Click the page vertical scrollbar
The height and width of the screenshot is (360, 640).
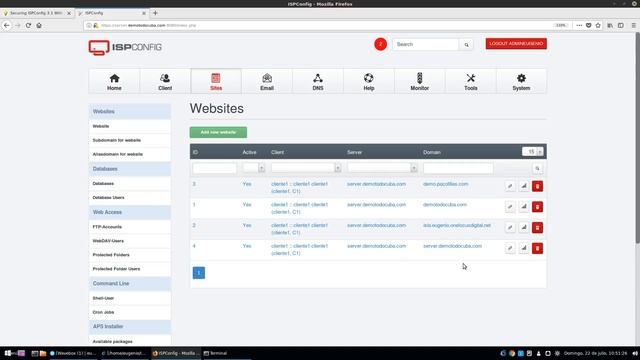pyautogui.click(x=637, y=139)
